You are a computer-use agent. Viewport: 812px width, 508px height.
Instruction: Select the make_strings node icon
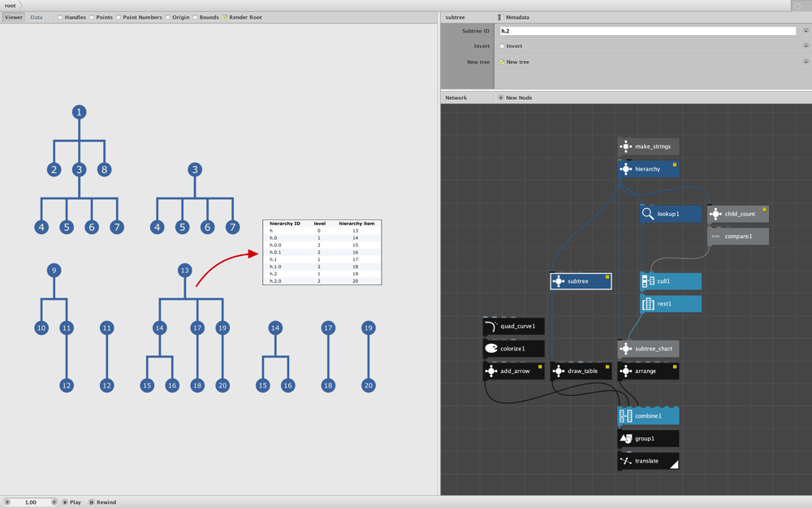(x=625, y=146)
